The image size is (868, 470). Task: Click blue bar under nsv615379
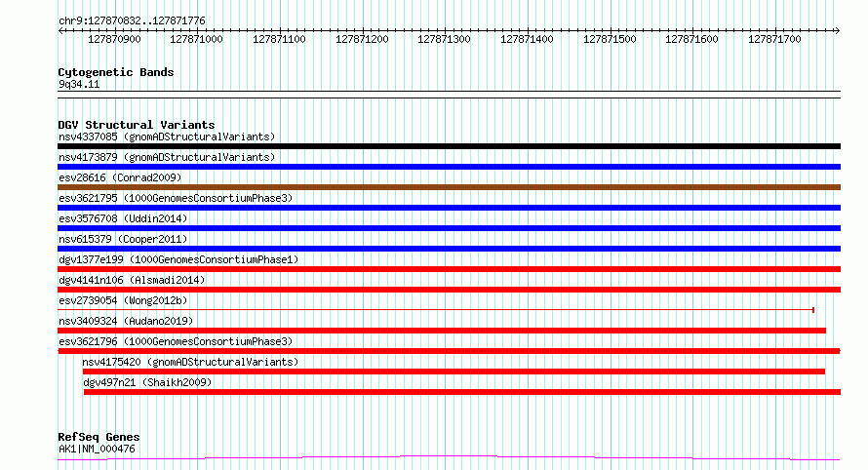pos(449,249)
